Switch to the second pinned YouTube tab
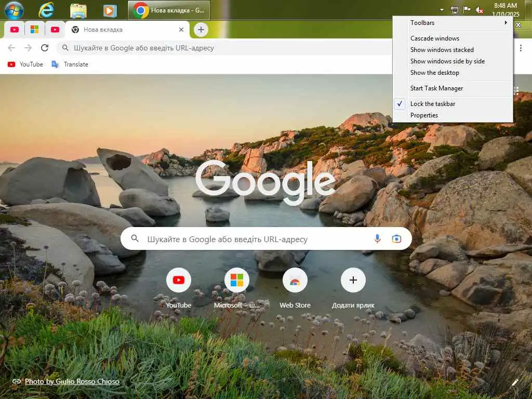 pos(55,30)
